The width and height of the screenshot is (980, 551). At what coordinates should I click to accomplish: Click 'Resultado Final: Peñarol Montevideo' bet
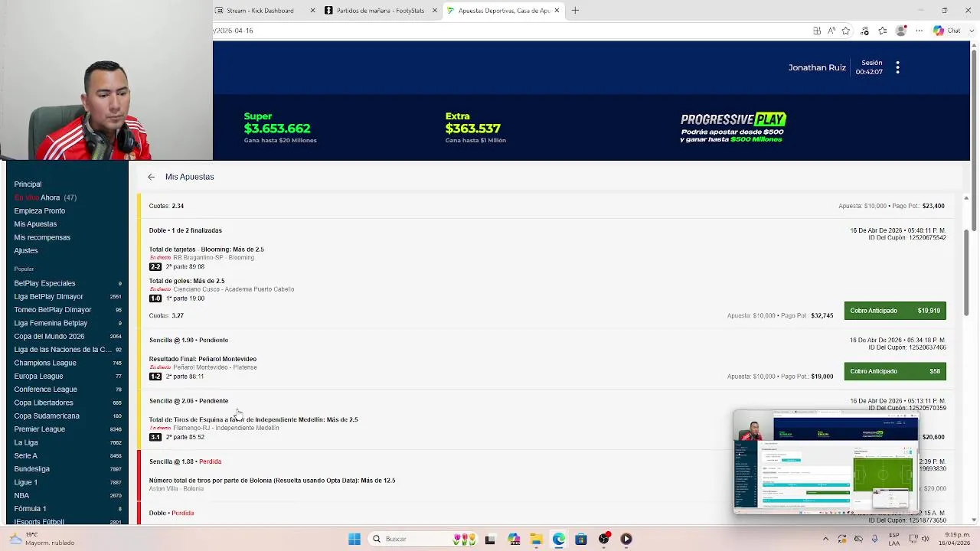pos(203,359)
